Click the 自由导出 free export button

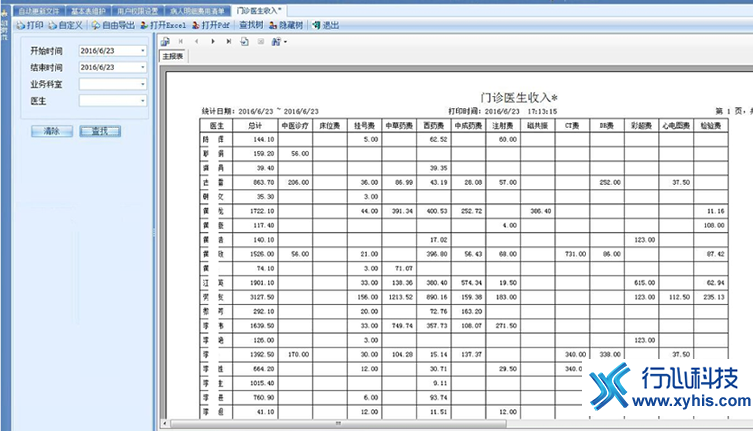point(113,25)
